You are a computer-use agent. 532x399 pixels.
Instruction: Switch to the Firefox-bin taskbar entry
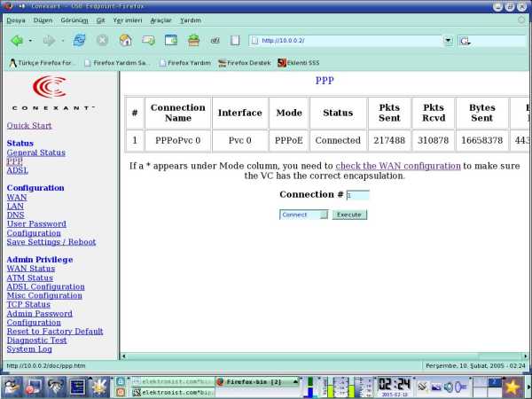click(253, 381)
